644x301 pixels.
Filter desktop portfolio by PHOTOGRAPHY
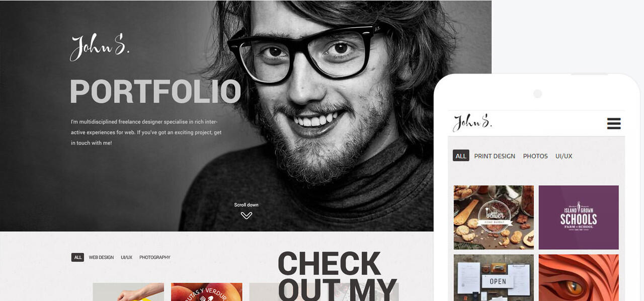pyautogui.click(x=155, y=257)
